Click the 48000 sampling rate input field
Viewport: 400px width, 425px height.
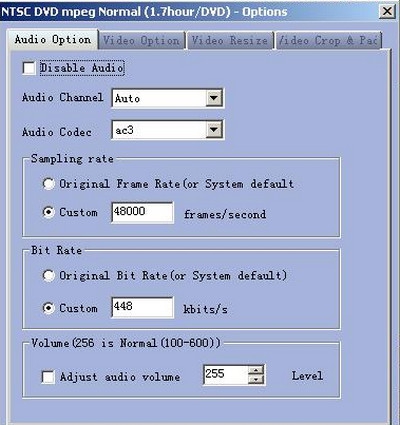coord(142,212)
